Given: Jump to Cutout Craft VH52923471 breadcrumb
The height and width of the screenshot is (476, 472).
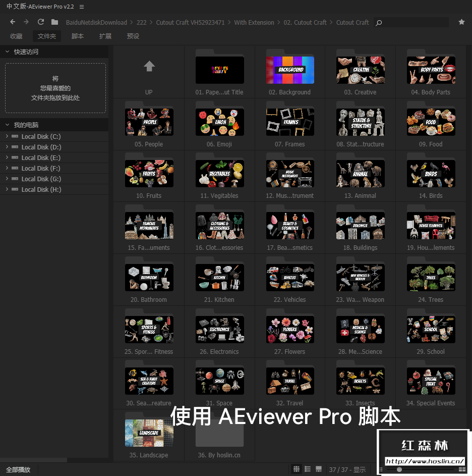Looking at the screenshot, I should pyautogui.click(x=190, y=23).
